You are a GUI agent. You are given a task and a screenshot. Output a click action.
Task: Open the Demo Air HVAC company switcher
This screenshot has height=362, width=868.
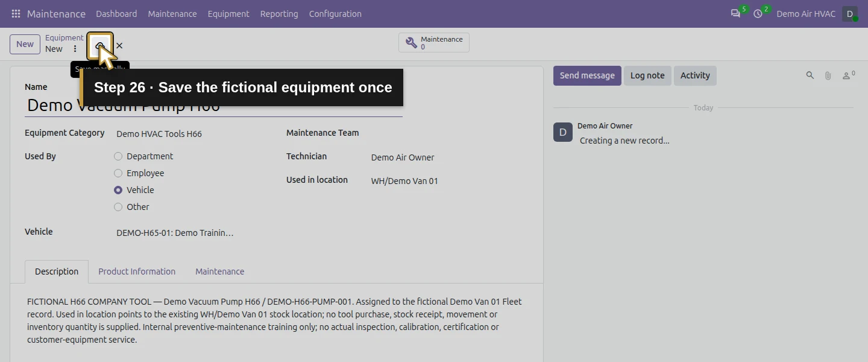[x=806, y=14]
